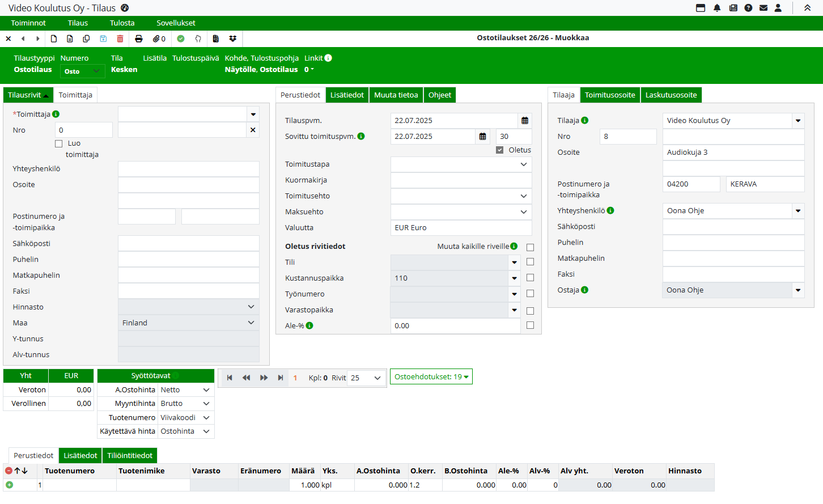Viewport: 823px width, 504px height.
Task: Jump to last page in pager
Action: 281,378
